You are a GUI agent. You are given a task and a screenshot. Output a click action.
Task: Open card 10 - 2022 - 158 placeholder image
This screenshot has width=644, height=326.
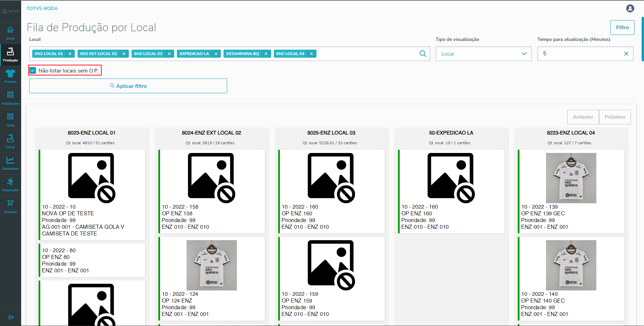[x=211, y=178]
